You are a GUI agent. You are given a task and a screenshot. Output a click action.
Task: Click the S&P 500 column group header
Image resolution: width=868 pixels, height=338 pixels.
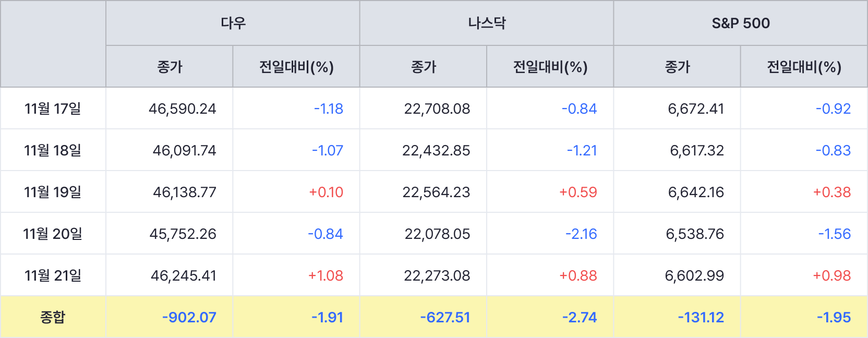click(741, 23)
